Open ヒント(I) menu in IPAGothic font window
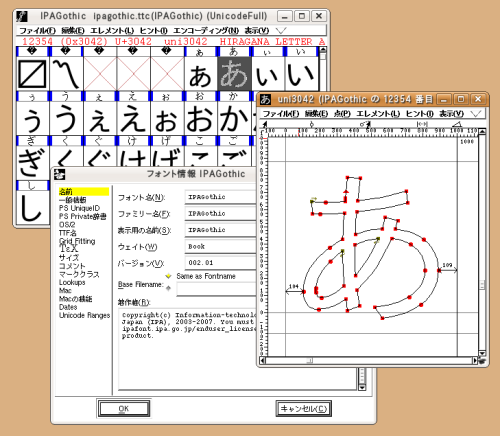The height and width of the screenshot is (436, 500). click(153, 31)
